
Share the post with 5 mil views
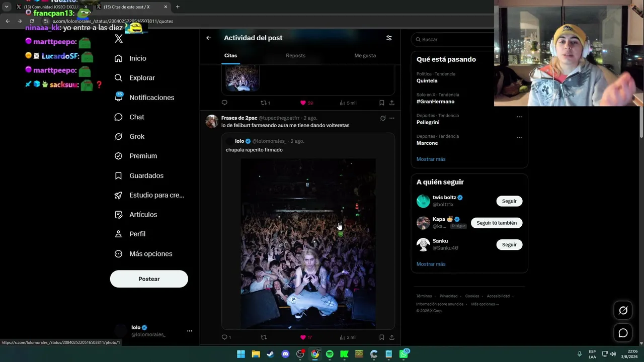pos(392,103)
